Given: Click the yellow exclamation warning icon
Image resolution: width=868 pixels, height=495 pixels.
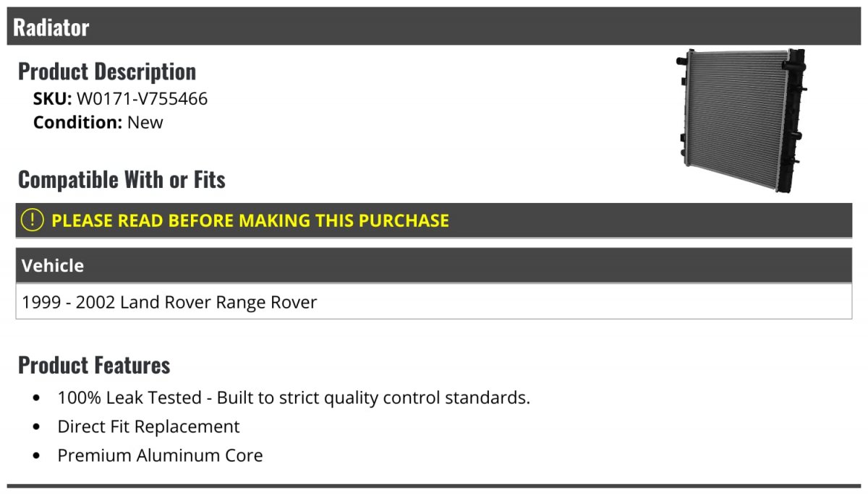Looking at the screenshot, I should tap(32, 220).
